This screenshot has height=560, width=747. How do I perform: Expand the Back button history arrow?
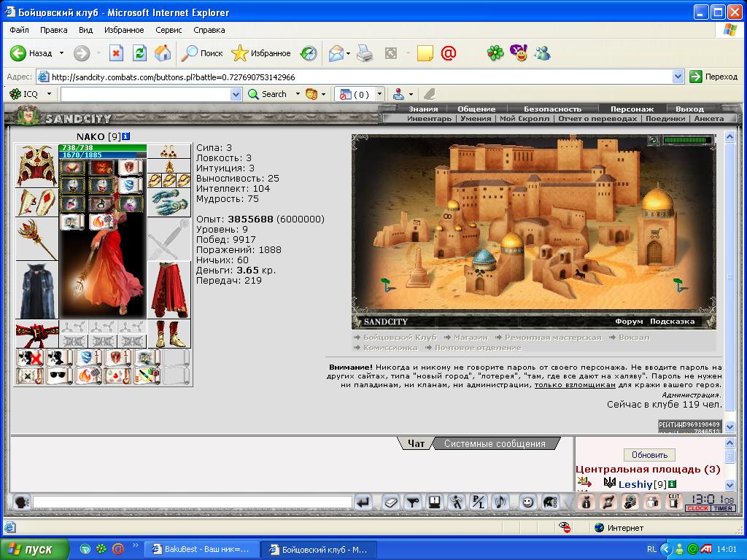point(61,52)
